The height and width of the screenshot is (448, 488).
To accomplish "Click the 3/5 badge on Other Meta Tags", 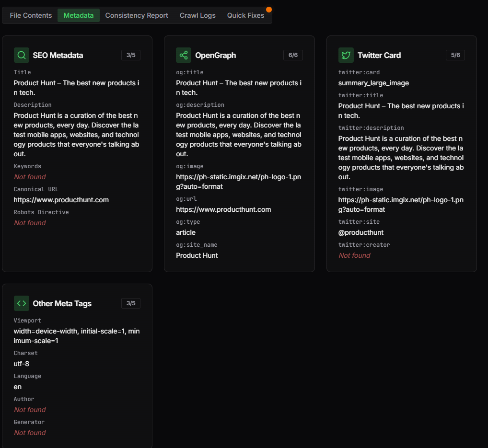I will point(131,303).
